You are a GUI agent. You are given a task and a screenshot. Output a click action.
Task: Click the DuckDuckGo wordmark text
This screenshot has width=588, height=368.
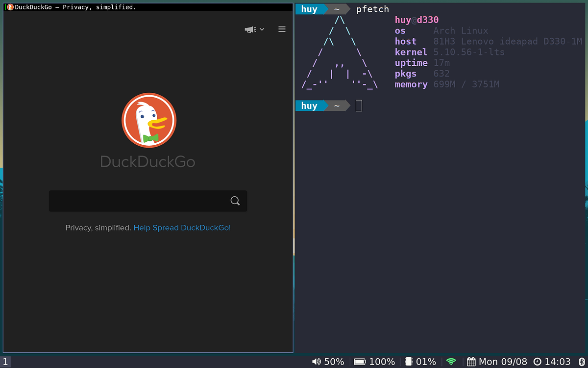pos(147,161)
